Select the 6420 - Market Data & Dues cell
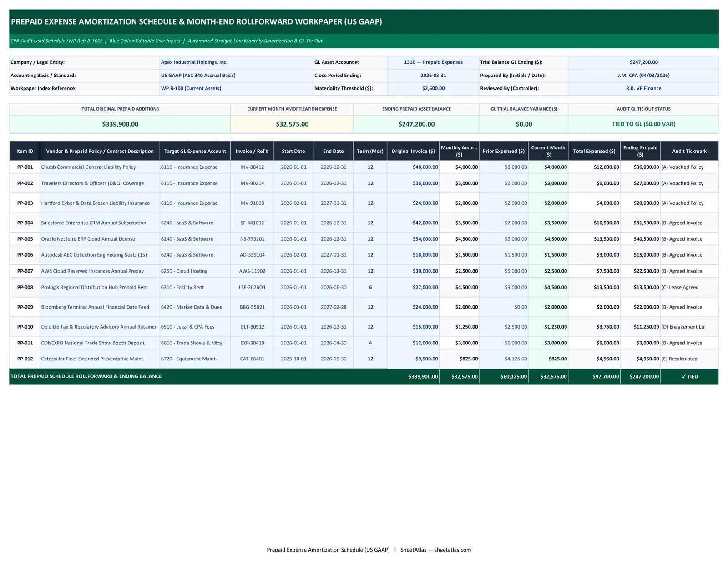 tap(195, 307)
